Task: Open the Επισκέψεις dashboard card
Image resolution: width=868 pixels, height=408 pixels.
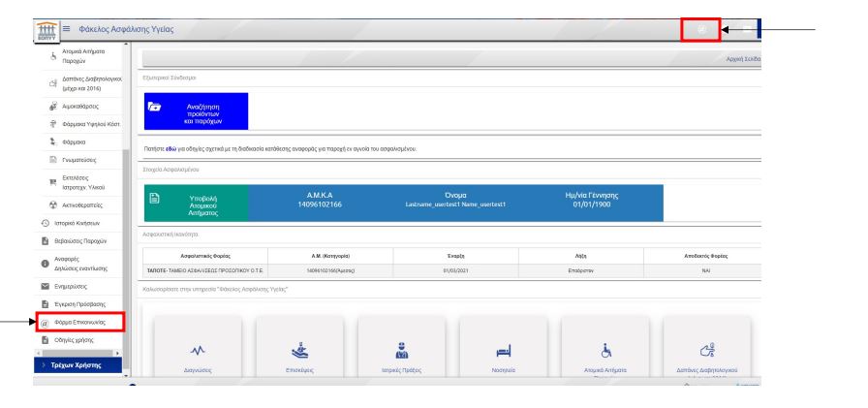Action: click(299, 349)
